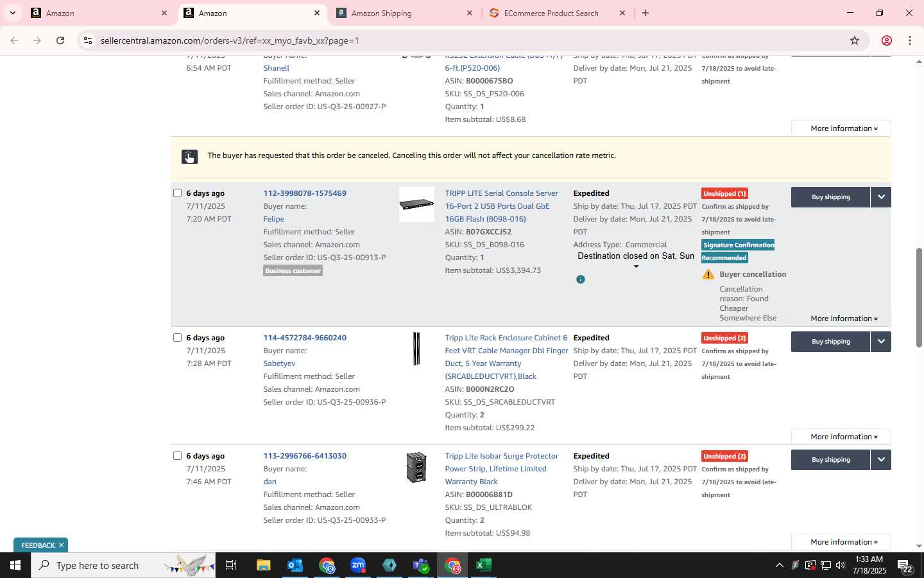
Task: Expand Destination closed on Sat, Sun arrow
Action: pyautogui.click(x=636, y=267)
